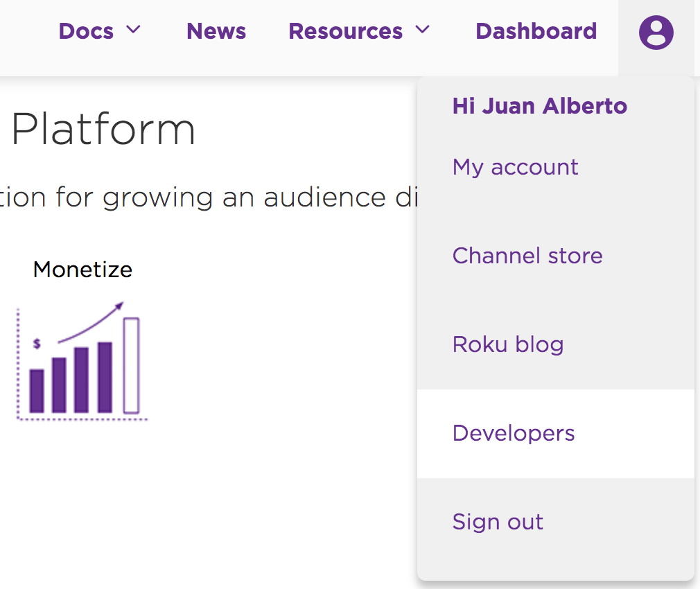
Task: Go to the Dashboard
Action: [x=536, y=31]
